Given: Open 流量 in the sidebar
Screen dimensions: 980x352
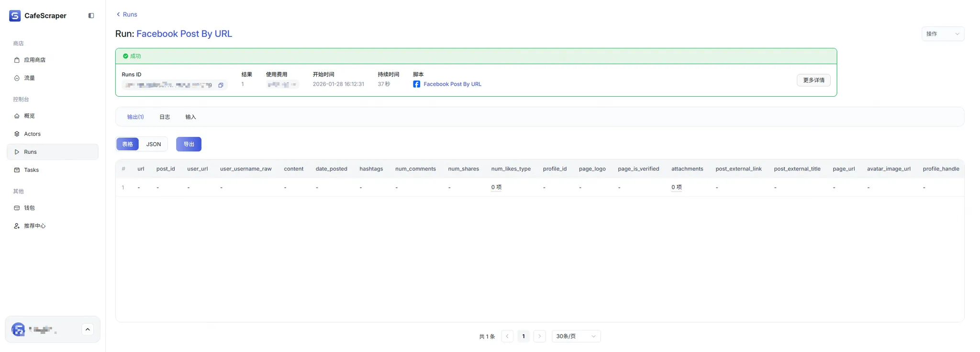Looking at the screenshot, I should coord(53,78).
